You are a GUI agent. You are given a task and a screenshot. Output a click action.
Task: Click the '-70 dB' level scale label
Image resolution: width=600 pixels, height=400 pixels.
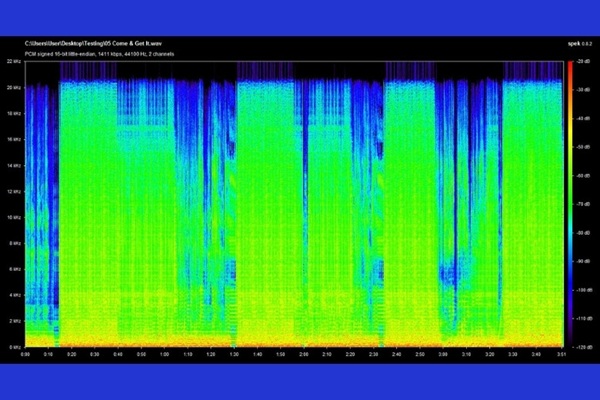click(584, 204)
